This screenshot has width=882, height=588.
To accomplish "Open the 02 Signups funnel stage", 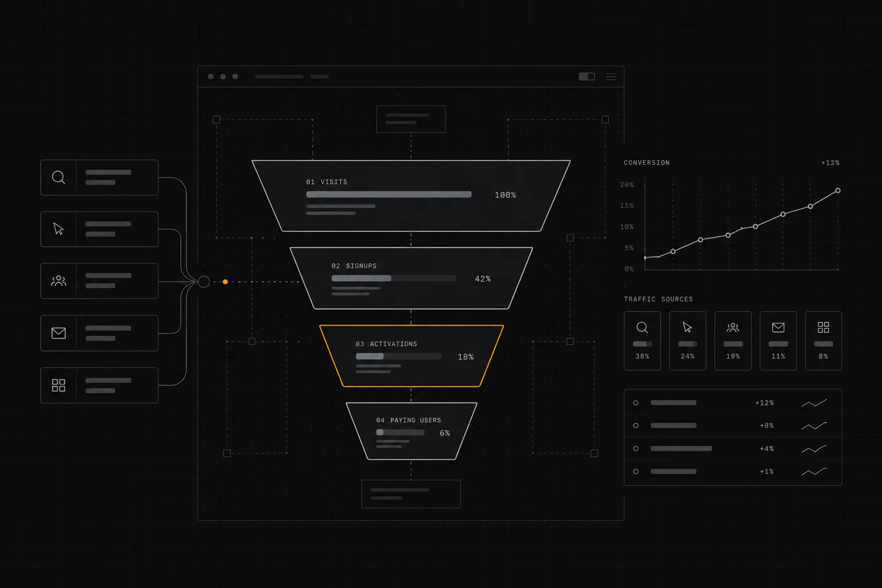I will (411, 278).
